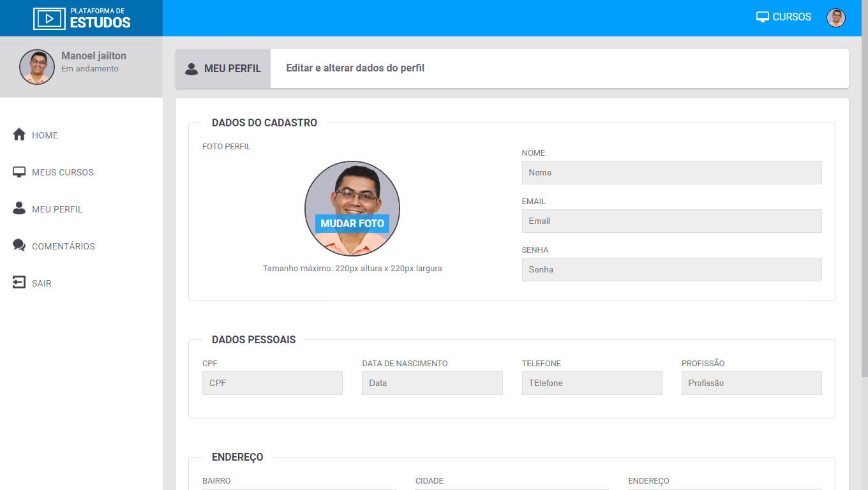The height and width of the screenshot is (490, 868).
Task: Choose SAIR to log out
Action: 41,283
